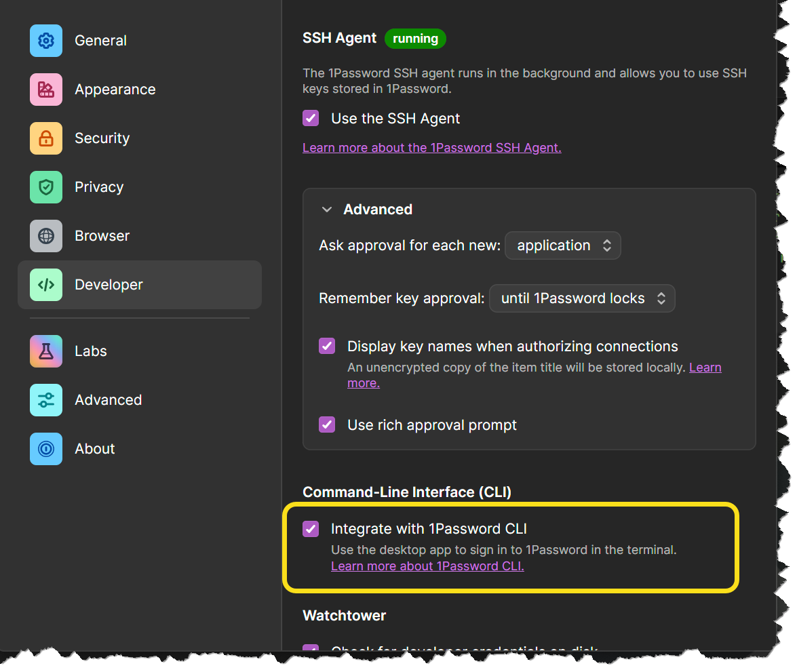The width and height of the screenshot is (797, 672).
Task: Uncheck Use the SSH Agent
Action: click(x=311, y=119)
